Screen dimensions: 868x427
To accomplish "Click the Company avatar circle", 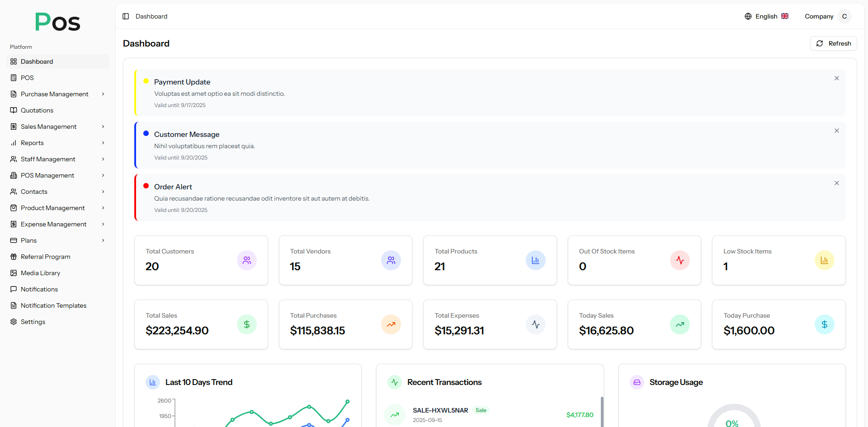I will (844, 16).
